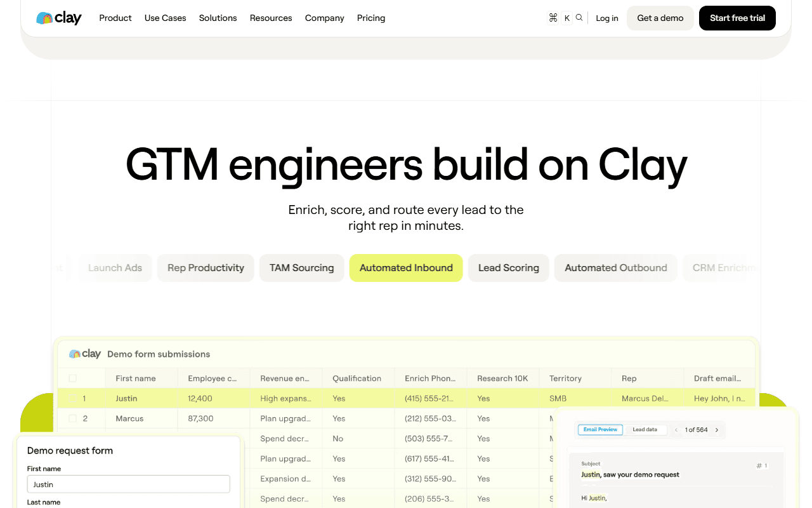Screen dimensions: 812x508
Task: Click the Territory column header
Action: pos(575,378)
